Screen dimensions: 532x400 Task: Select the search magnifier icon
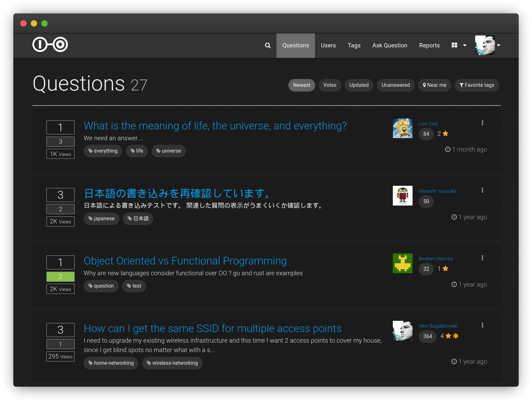(x=268, y=45)
